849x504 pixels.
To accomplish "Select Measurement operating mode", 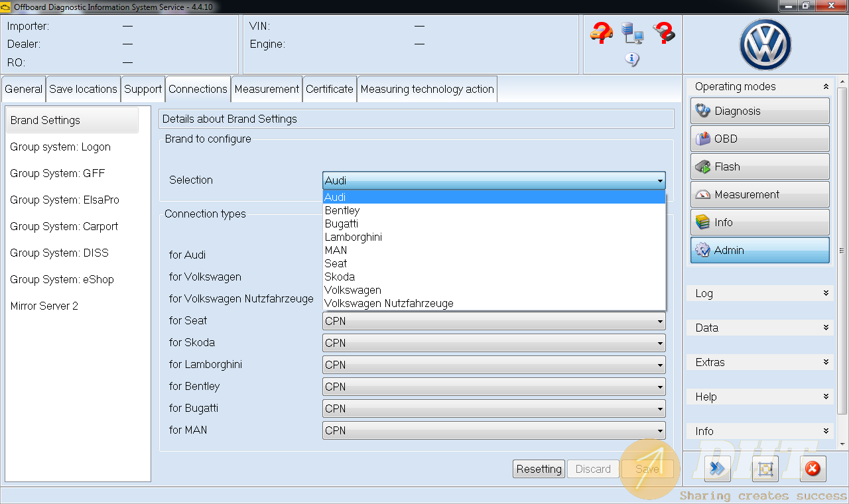I will coord(760,194).
